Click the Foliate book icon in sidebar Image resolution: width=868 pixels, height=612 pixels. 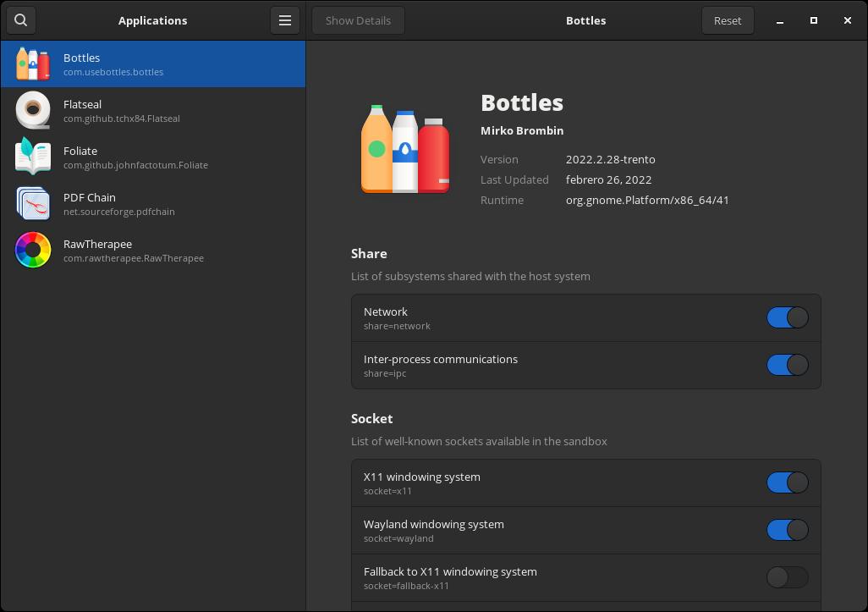point(33,157)
